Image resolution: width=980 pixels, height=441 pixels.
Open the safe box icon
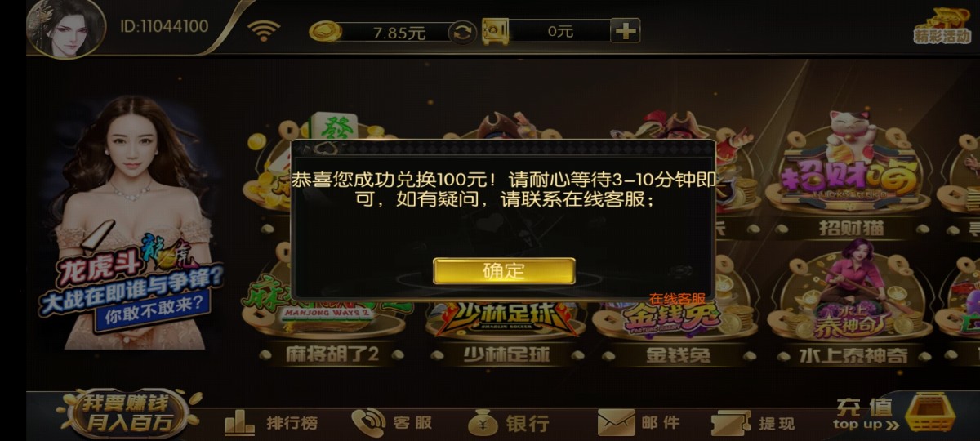click(x=496, y=31)
